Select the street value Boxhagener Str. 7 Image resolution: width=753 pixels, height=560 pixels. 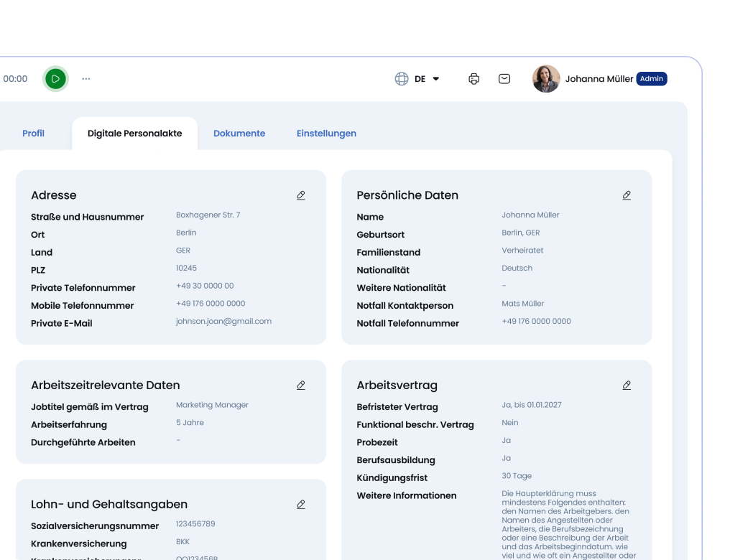208,215
